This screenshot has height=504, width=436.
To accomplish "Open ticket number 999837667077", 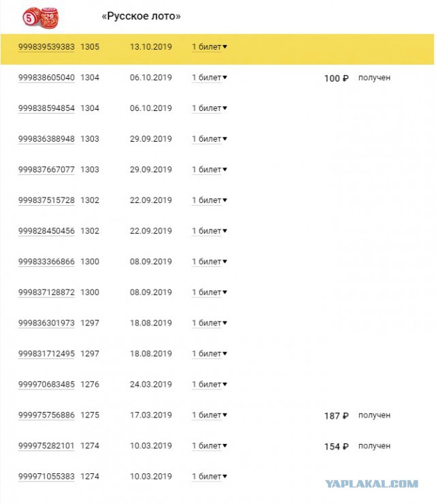I will [46, 170].
